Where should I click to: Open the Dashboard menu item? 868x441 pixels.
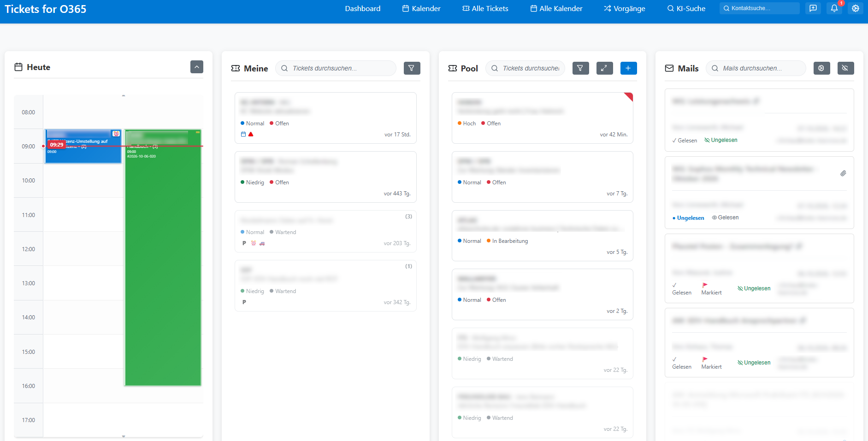362,8
